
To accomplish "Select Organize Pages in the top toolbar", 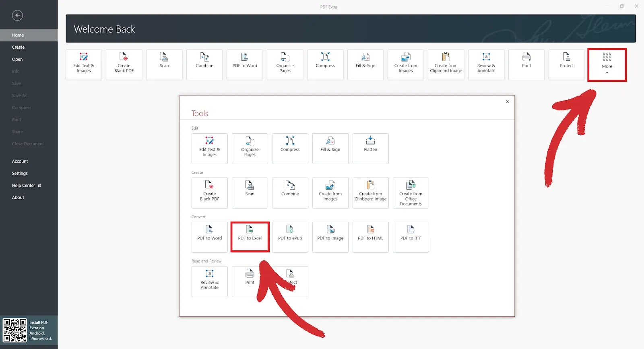I will 285,64.
